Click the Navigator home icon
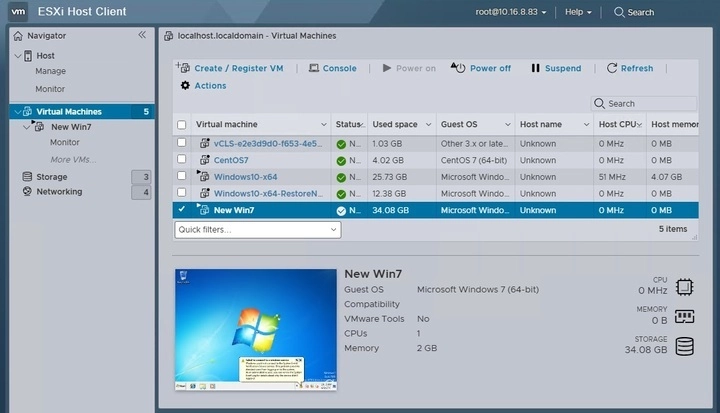 pos(18,36)
